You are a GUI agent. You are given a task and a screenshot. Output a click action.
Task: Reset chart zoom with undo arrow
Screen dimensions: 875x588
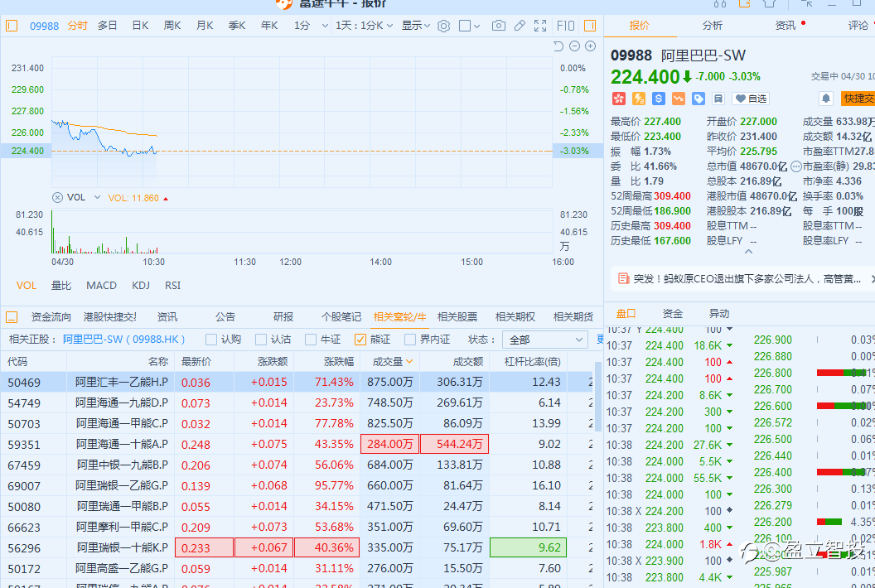point(558,46)
